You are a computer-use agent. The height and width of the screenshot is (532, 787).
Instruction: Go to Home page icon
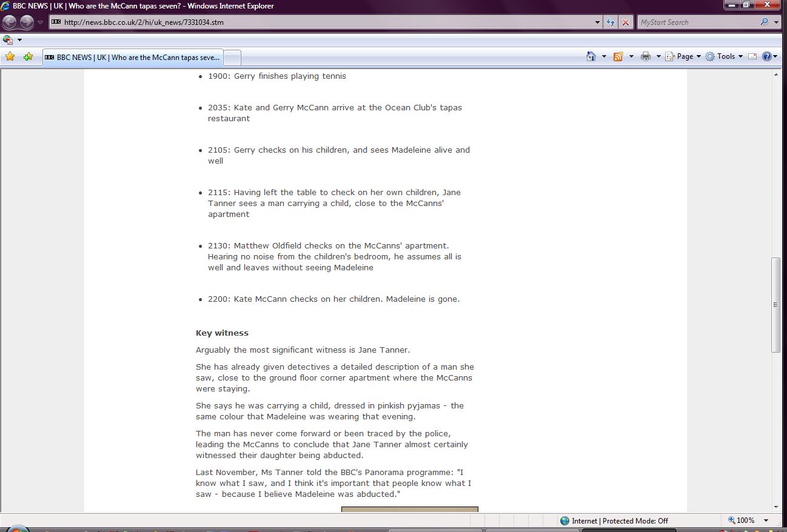tap(591, 56)
